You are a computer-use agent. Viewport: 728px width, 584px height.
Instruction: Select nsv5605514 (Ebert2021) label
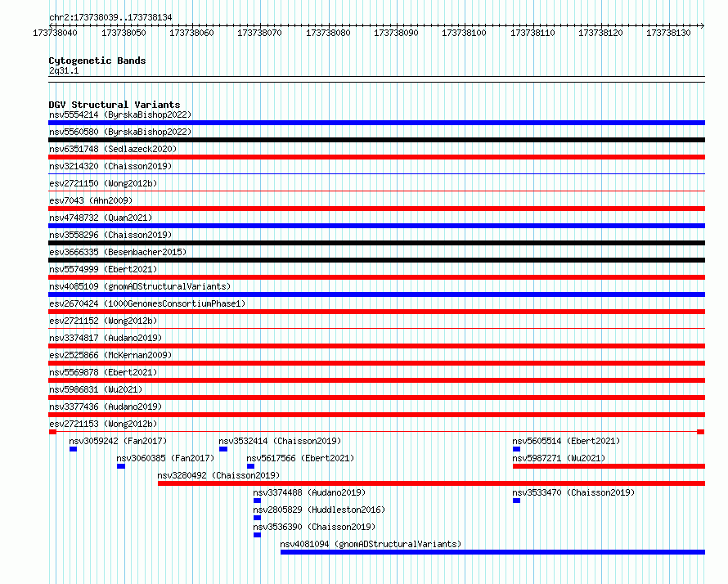pos(566,441)
